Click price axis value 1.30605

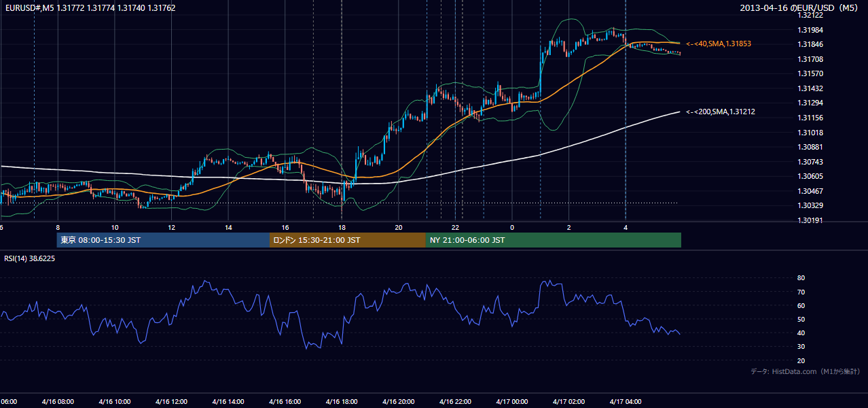click(x=810, y=176)
